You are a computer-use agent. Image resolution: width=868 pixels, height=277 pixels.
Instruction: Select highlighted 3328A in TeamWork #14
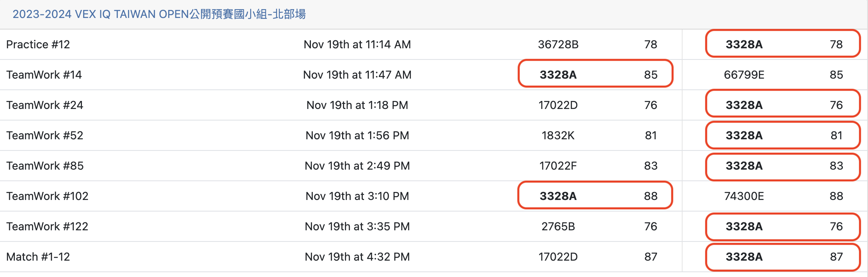558,75
